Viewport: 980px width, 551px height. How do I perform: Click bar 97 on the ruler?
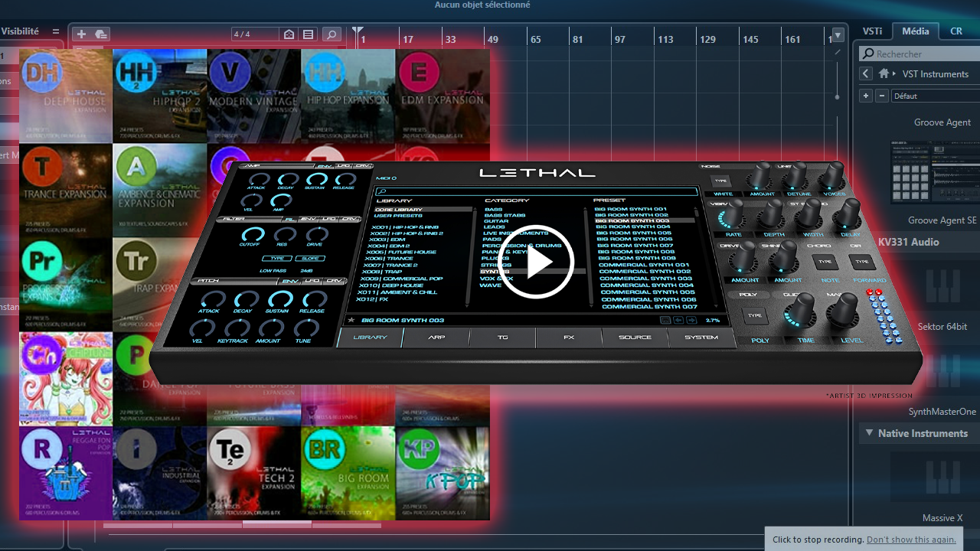619,39
